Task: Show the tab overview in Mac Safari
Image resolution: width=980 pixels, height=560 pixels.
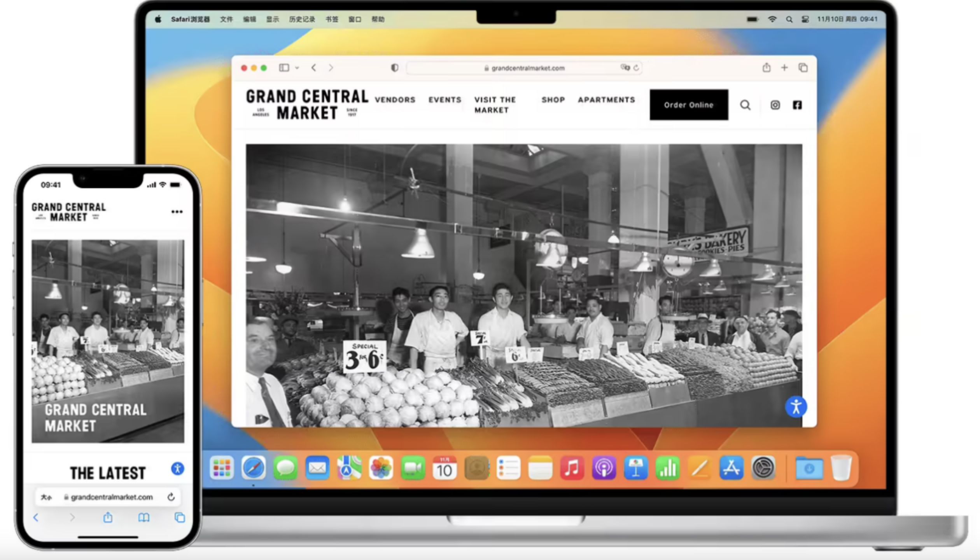Action: point(803,68)
